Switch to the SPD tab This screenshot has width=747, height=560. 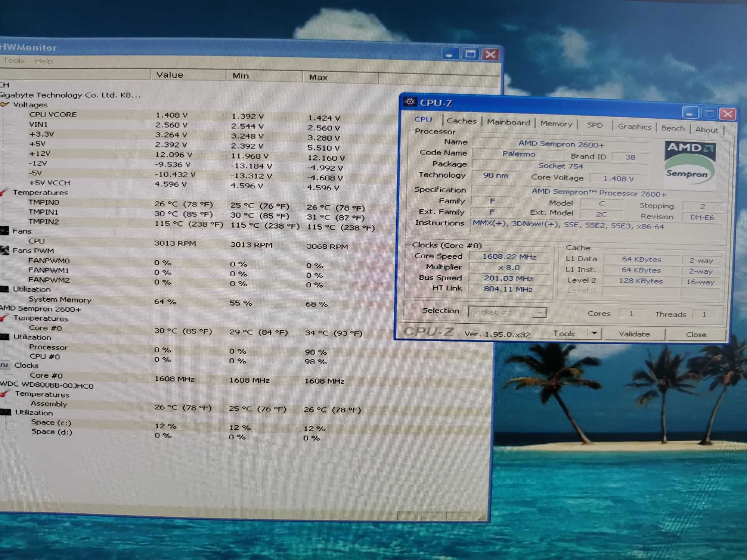pyautogui.click(x=595, y=125)
